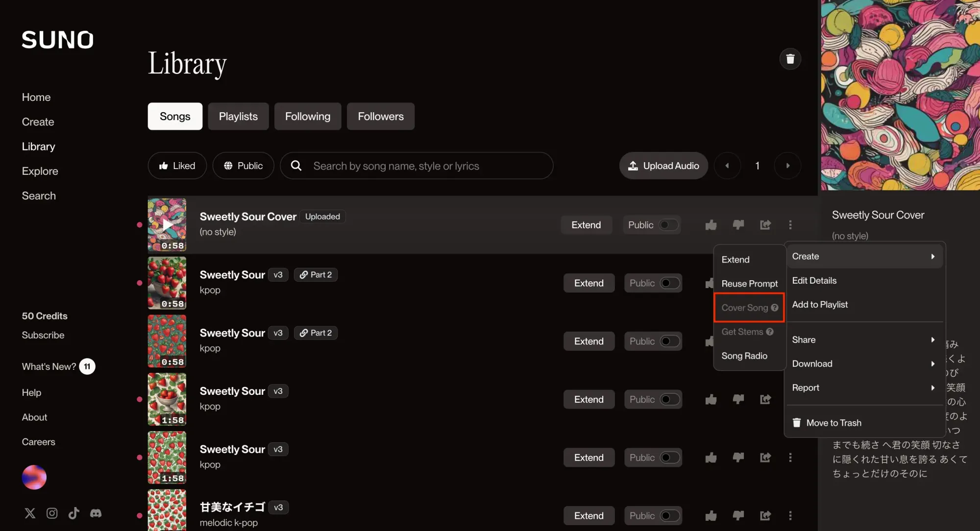This screenshot has width=980, height=531.
Task: Click the user profile avatar
Action: point(34,477)
